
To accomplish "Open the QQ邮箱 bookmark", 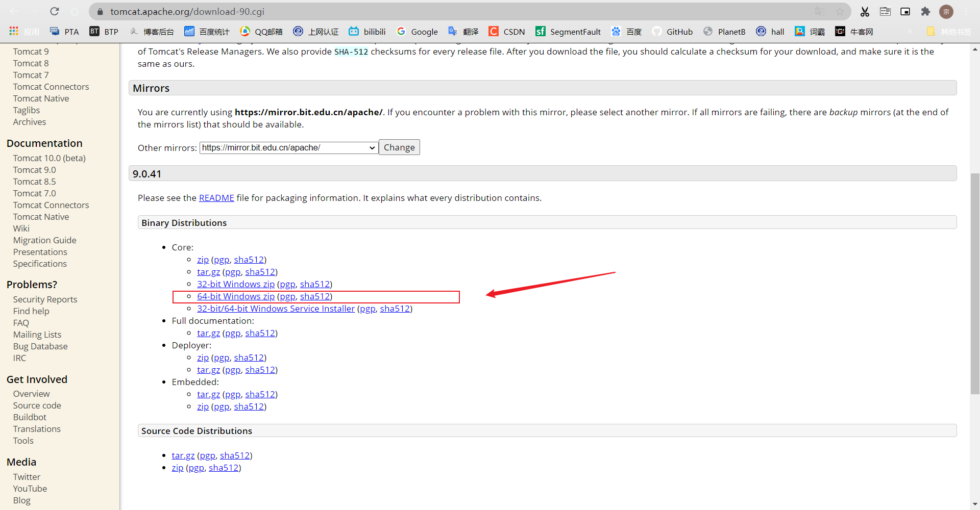I will (x=261, y=32).
